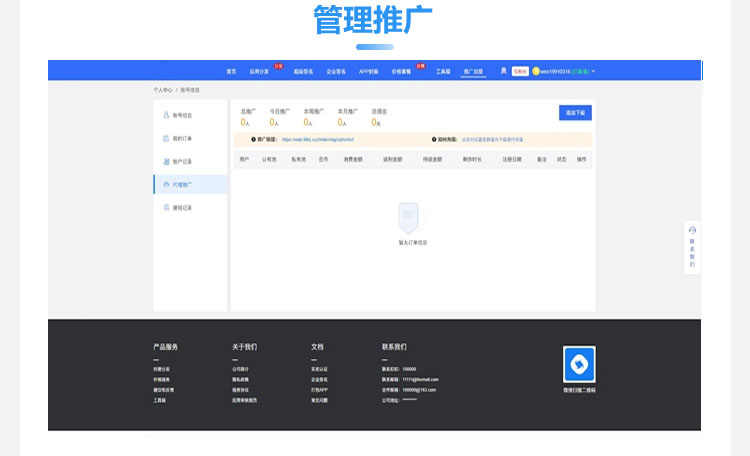The image size is (750, 456).
Task: Open the APP封装 navigation item
Action: point(369,71)
